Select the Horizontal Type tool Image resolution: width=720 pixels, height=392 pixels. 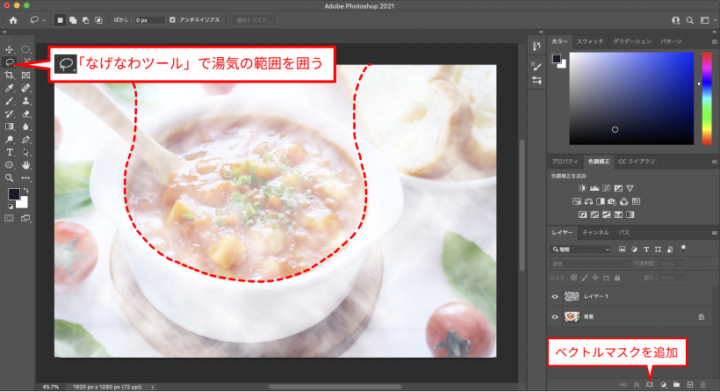click(x=9, y=152)
